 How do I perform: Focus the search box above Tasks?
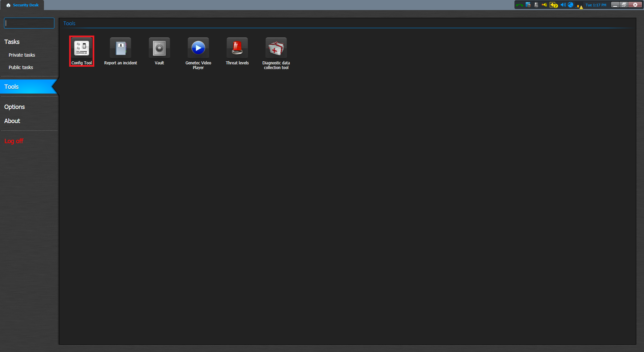[x=29, y=23]
